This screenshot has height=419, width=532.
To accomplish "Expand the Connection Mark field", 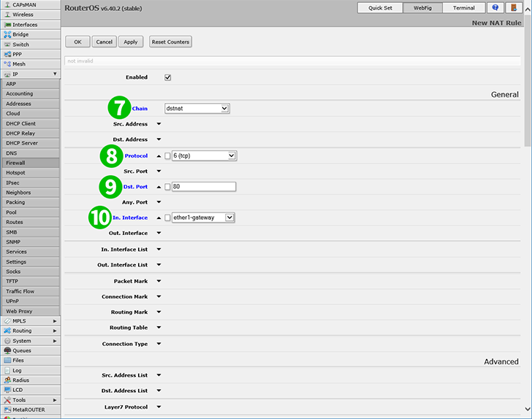I will click(x=159, y=296).
